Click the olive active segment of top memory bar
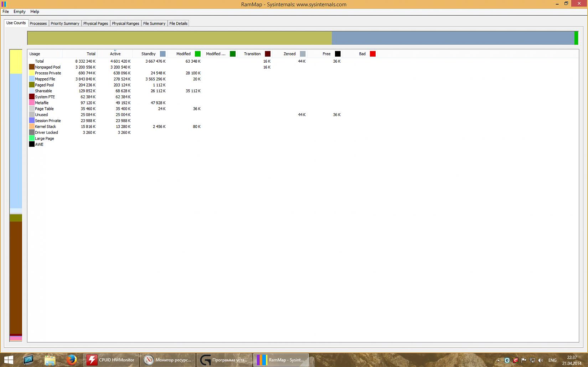 180,38
